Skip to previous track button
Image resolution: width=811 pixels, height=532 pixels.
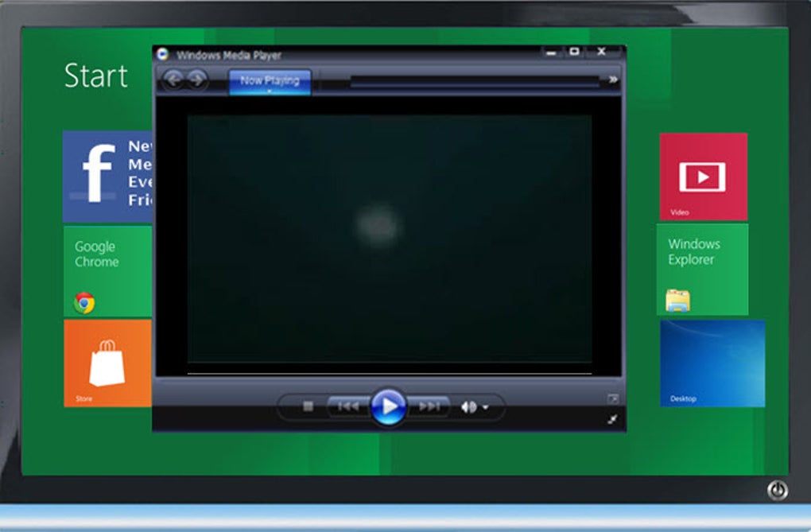348,407
